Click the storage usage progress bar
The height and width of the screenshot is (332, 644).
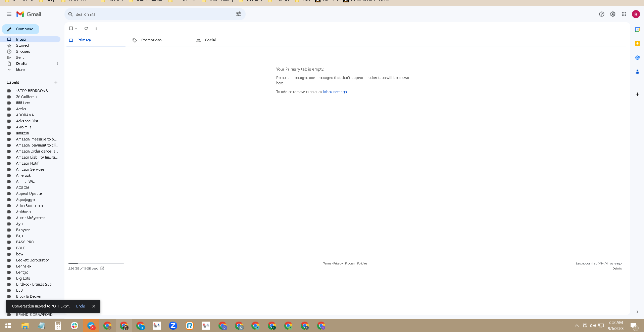96,263
